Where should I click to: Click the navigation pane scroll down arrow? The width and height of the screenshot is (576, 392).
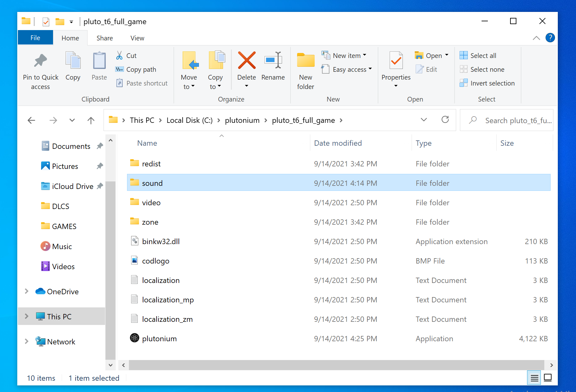tap(110, 365)
